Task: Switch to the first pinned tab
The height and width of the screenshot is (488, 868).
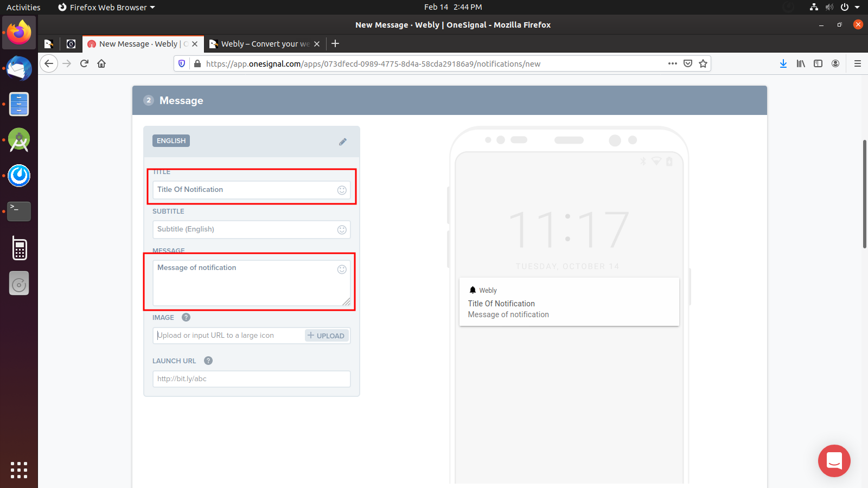Action: [49, 44]
